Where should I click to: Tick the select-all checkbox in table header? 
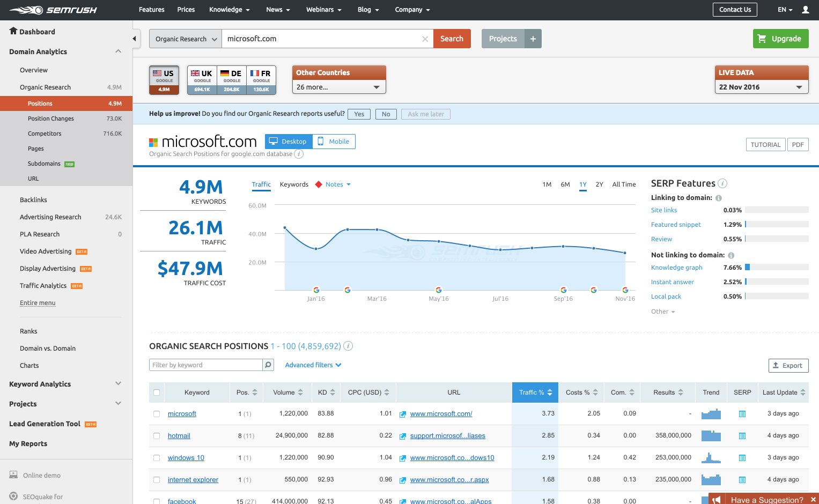(157, 392)
